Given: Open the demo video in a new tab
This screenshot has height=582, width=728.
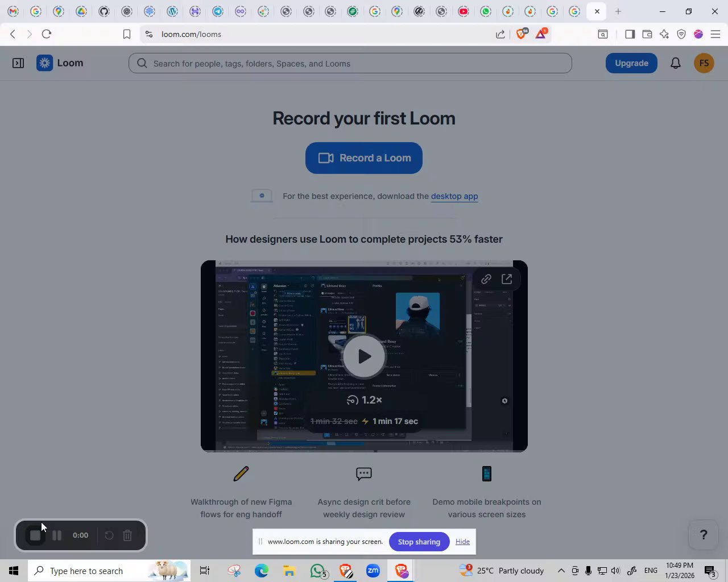Looking at the screenshot, I should [507, 279].
